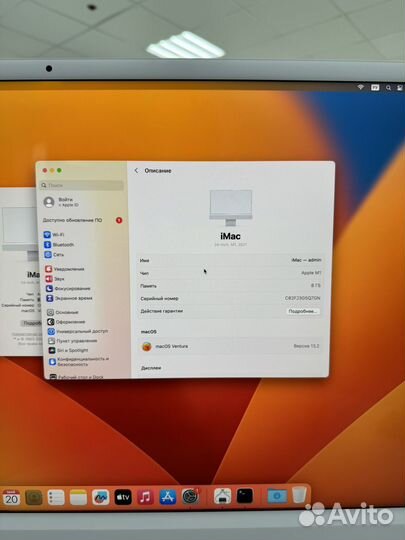Click the Войти с Apple ID account item

click(61, 202)
